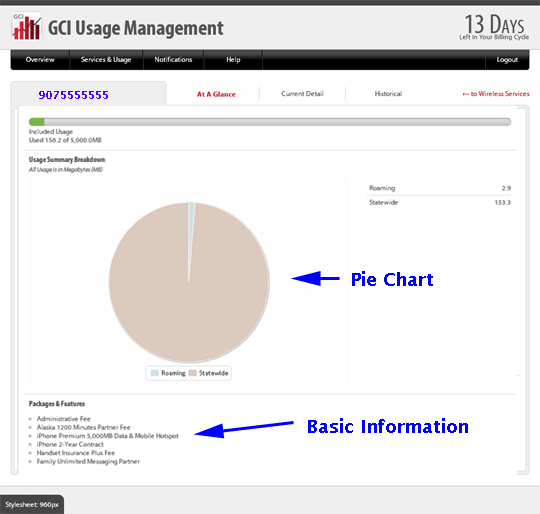Click Family Unlimited Messaging Partner item

(88, 461)
